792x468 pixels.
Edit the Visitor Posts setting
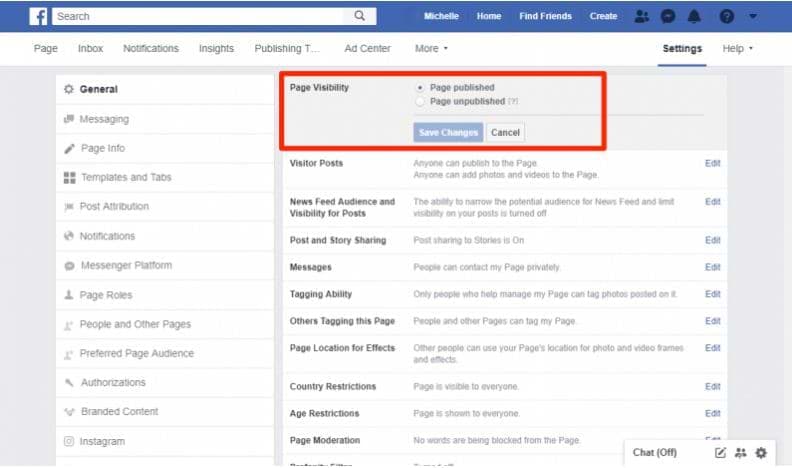712,163
